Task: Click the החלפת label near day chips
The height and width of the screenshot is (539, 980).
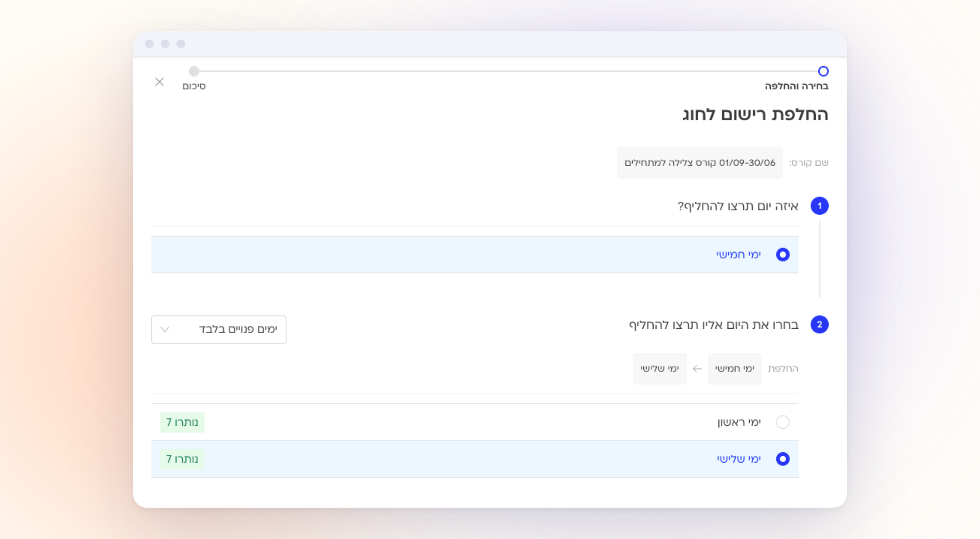Action: pyautogui.click(x=783, y=368)
